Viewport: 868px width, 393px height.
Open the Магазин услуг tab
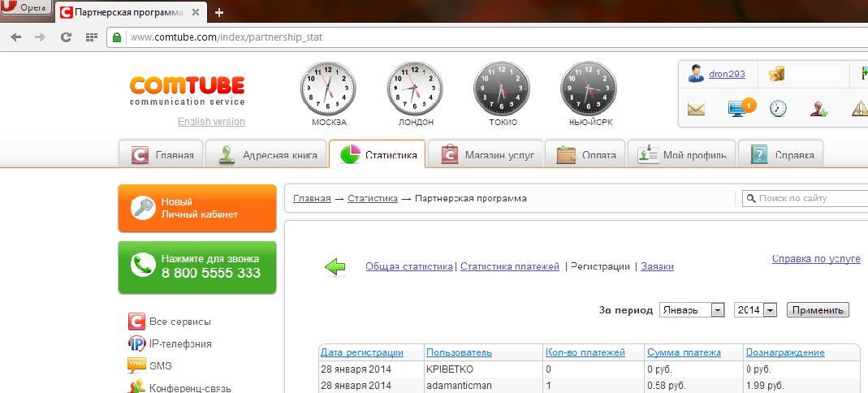pos(486,154)
